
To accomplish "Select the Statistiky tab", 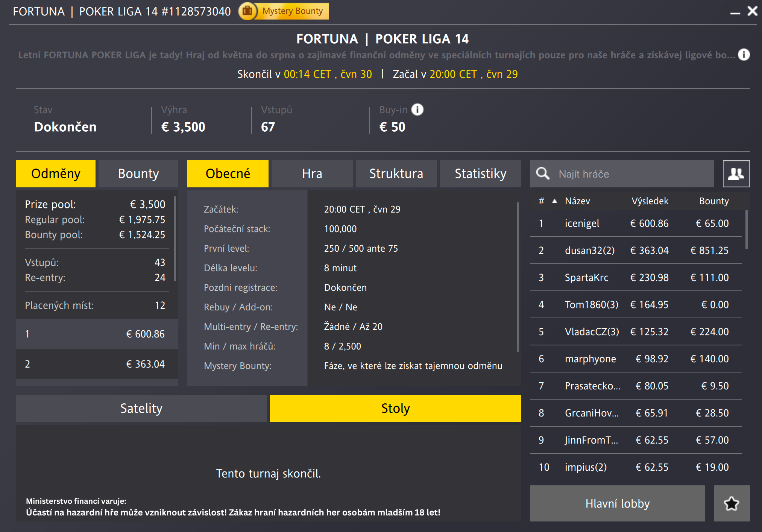I will 480,173.
